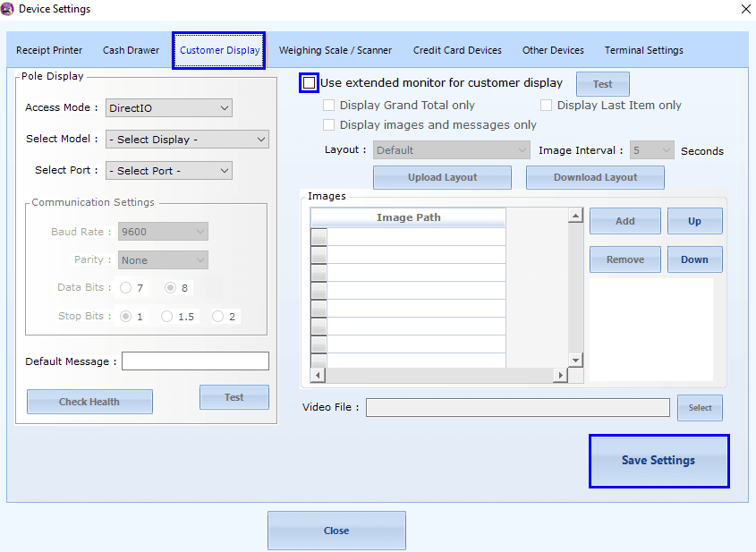Select Data Bits 8 radio button
The image size is (756, 552).
pos(170,288)
